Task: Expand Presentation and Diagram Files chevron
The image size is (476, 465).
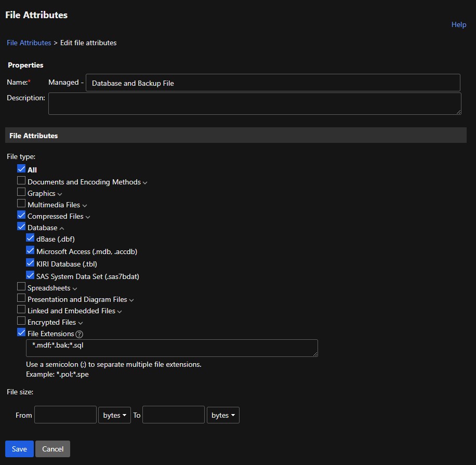Action: [x=131, y=300]
